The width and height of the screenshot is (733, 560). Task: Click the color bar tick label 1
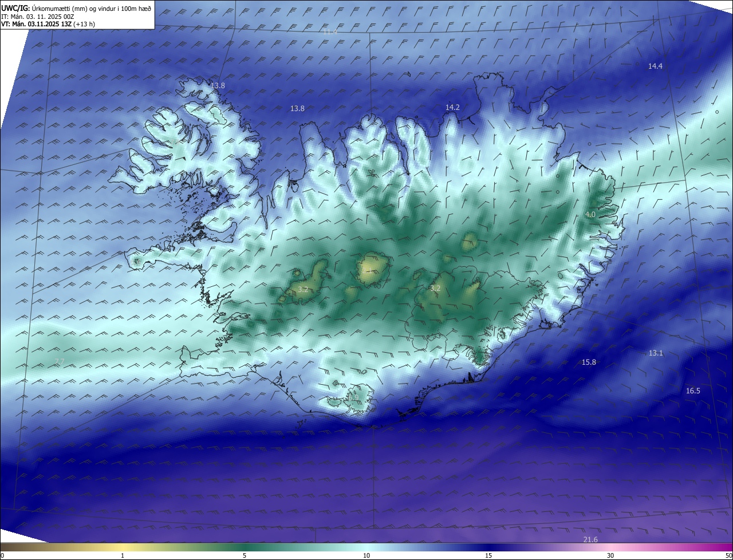[x=123, y=556]
